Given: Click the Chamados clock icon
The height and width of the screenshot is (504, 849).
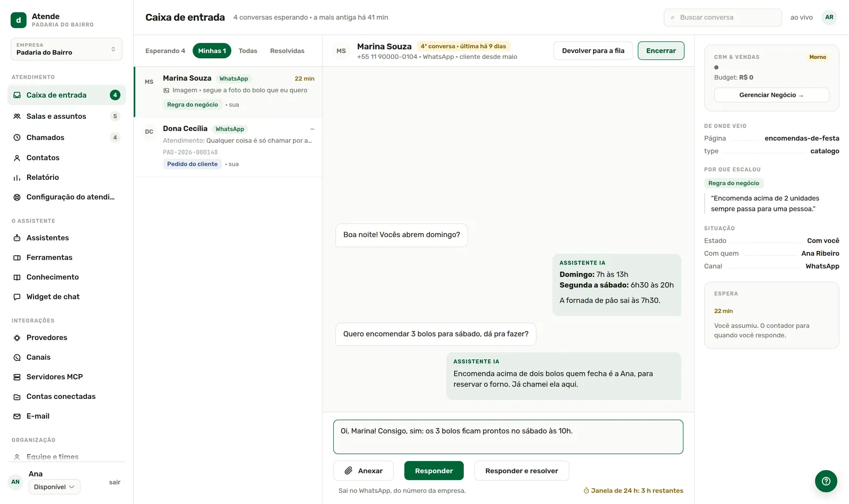Looking at the screenshot, I should point(17,137).
